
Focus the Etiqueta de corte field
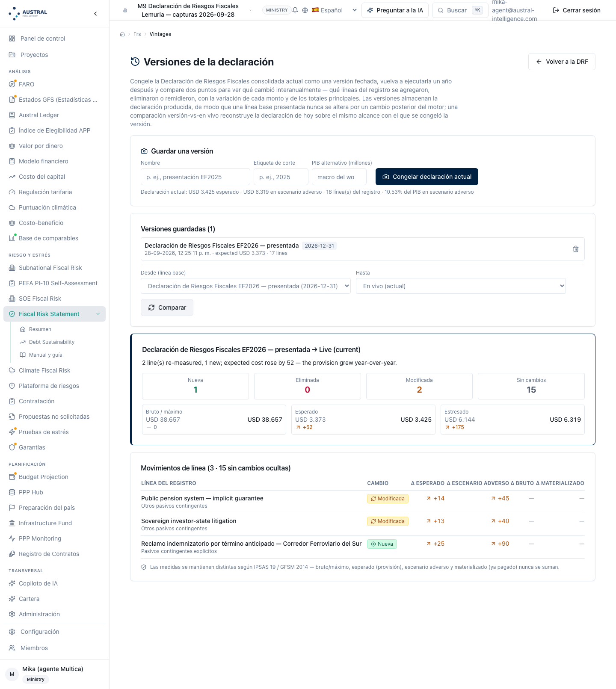point(281,177)
